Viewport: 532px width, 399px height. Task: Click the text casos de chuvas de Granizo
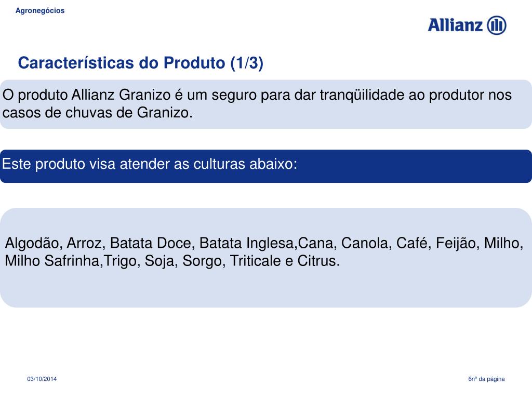click(x=97, y=113)
